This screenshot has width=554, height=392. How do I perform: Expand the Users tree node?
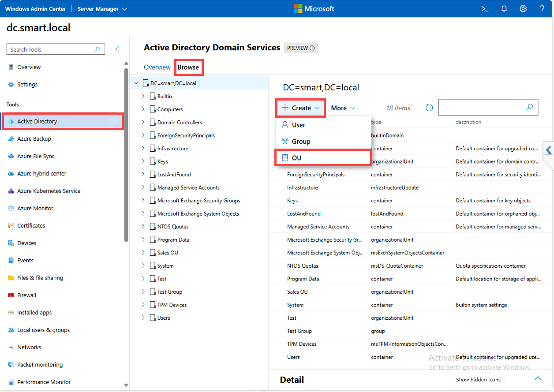point(143,317)
